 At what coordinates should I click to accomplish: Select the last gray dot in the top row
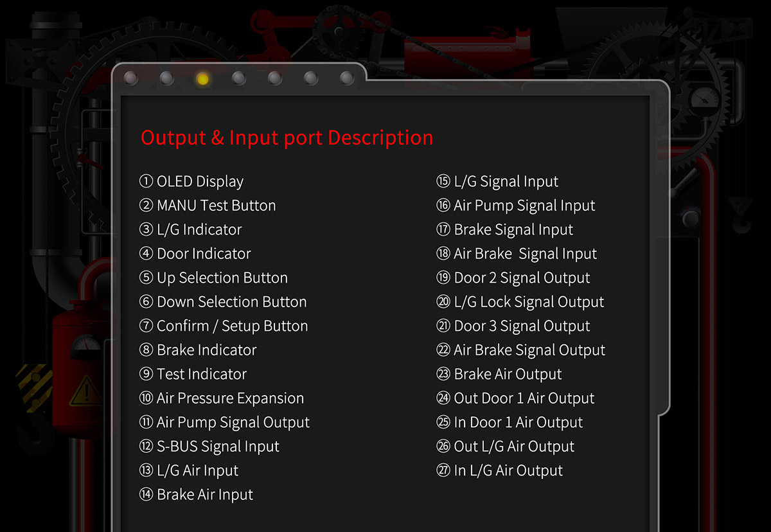(x=347, y=78)
